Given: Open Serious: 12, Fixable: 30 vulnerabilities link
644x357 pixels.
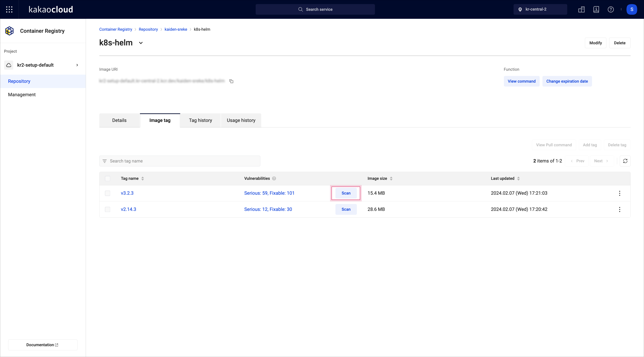Looking at the screenshot, I should (268, 209).
